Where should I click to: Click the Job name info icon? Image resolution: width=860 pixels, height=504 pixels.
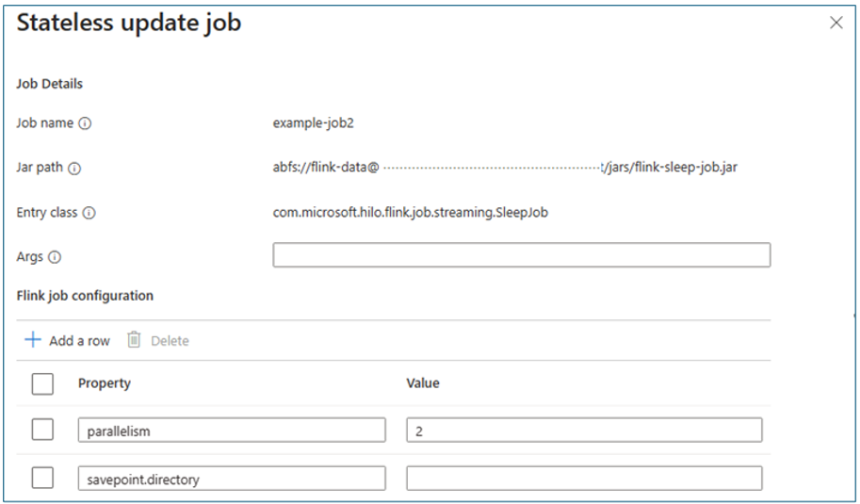point(85,123)
